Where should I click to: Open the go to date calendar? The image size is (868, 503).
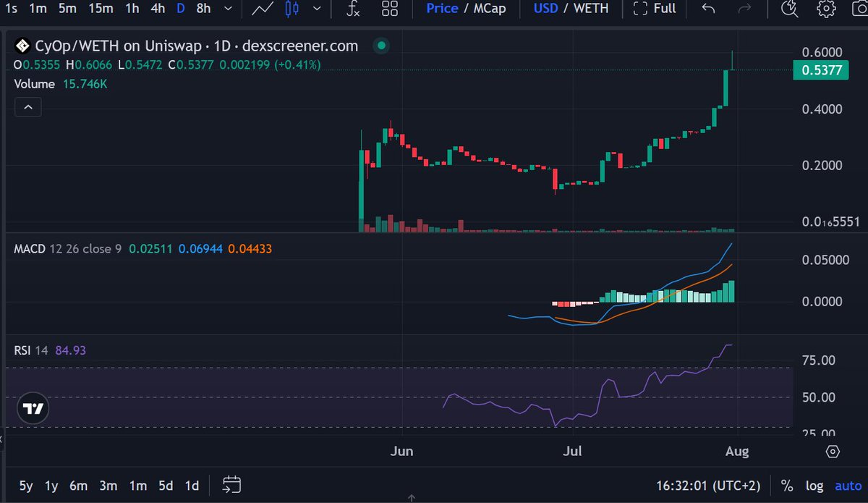231,485
